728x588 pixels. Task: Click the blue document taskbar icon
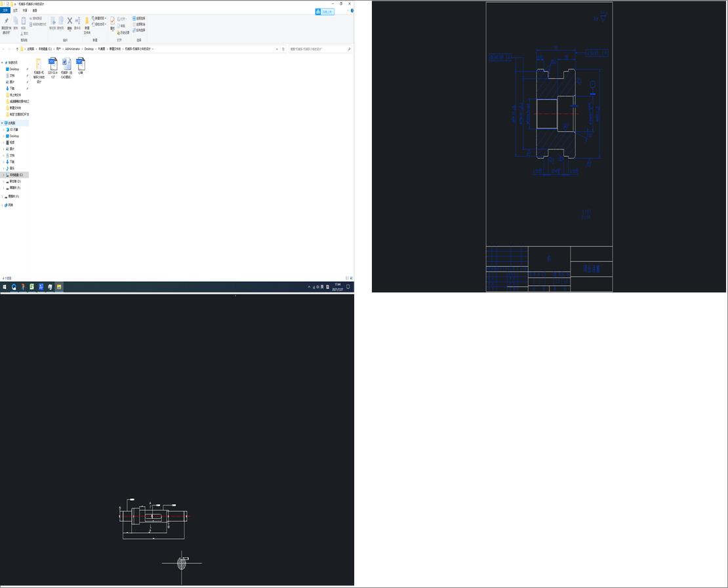[41, 287]
